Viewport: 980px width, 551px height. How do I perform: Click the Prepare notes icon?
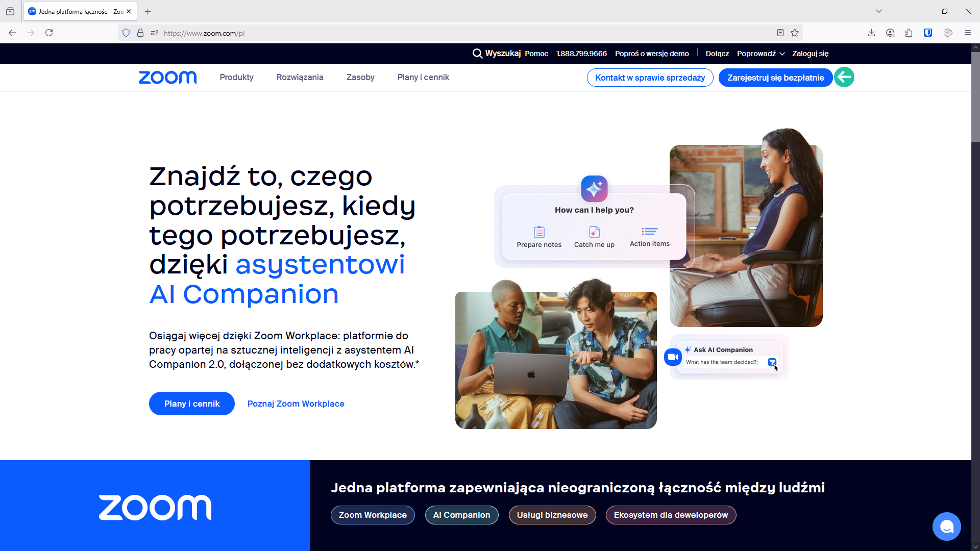click(539, 232)
